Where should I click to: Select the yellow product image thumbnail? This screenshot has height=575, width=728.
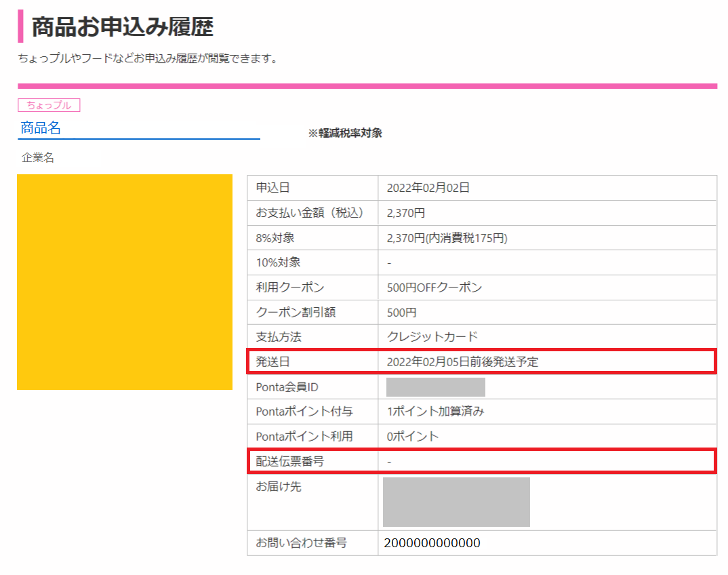pos(125,281)
